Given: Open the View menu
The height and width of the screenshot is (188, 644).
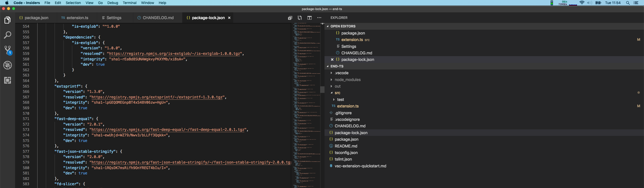Looking at the screenshot, I should pyautogui.click(x=89, y=3).
